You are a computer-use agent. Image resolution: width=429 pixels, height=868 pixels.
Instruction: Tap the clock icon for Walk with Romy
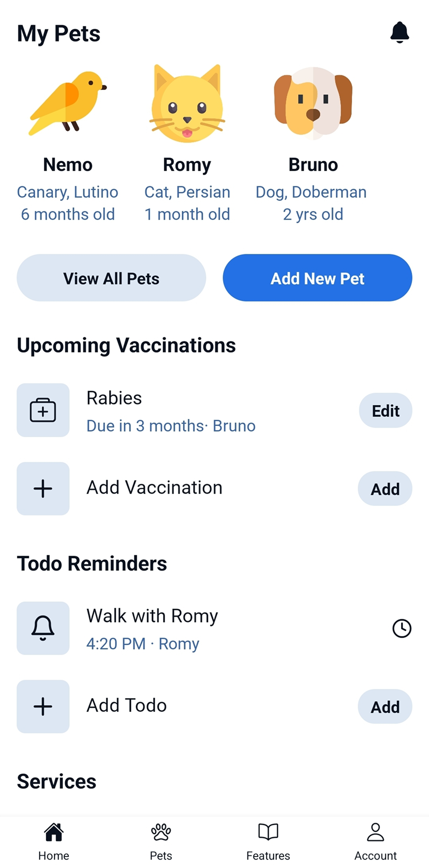(x=402, y=628)
